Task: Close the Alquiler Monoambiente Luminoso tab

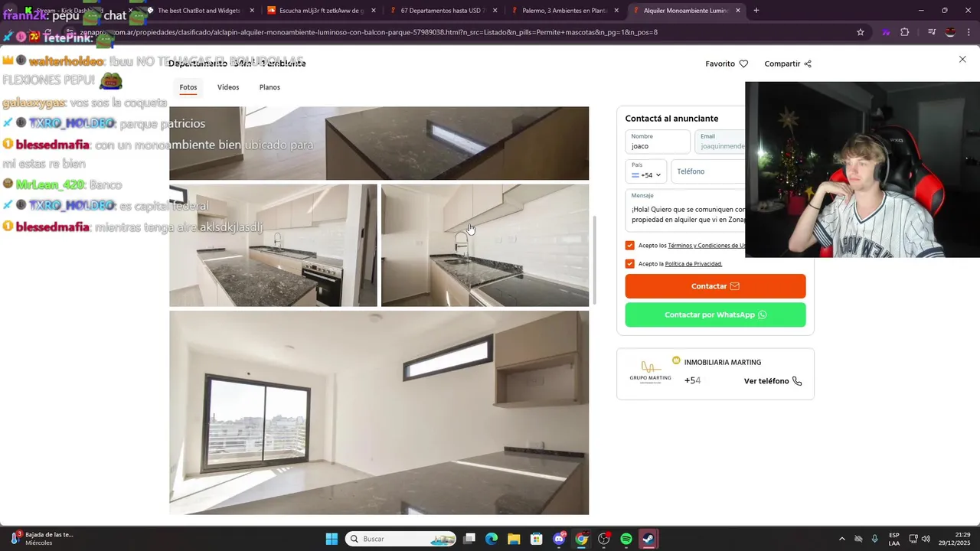Action: click(x=738, y=11)
